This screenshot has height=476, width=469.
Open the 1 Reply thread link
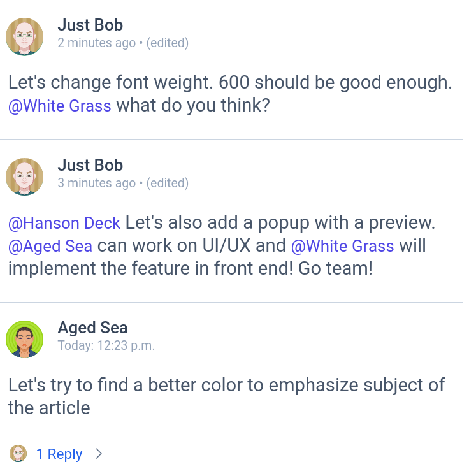pyautogui.click(x=59, y=454)
